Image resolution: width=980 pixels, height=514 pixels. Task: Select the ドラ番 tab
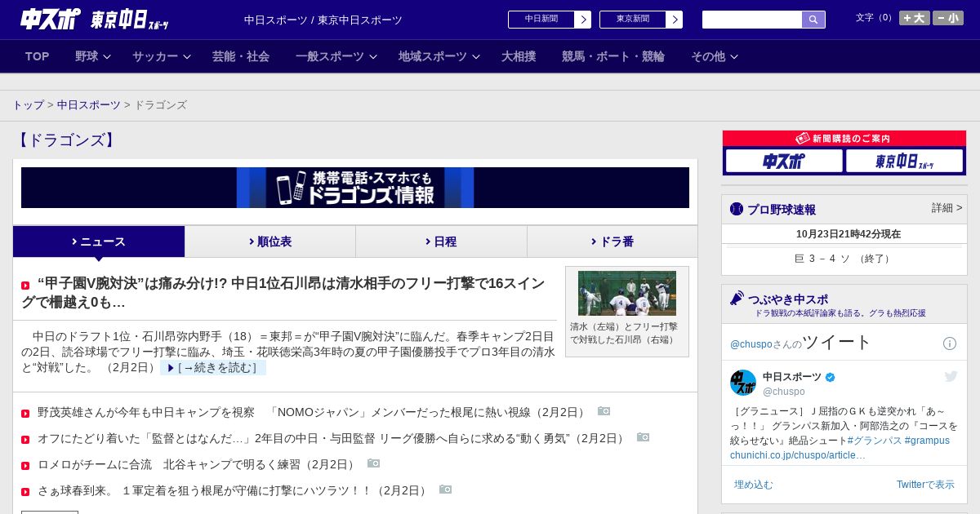(612, 241)
